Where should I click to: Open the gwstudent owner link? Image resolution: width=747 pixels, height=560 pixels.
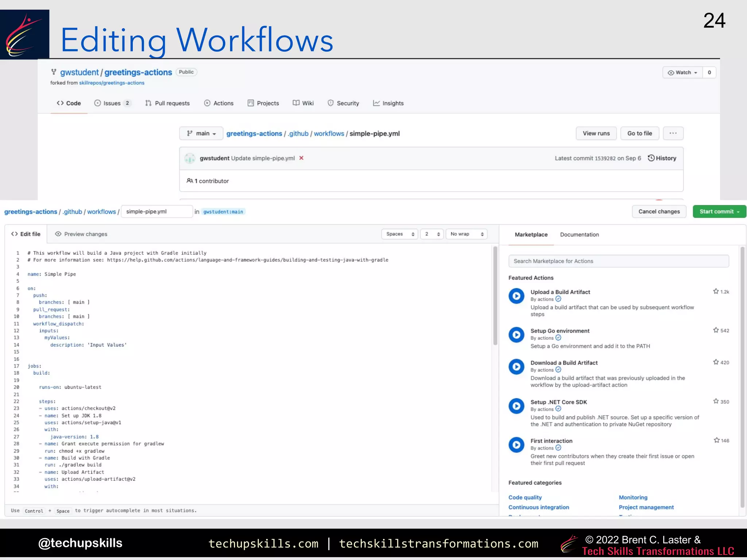pos(80,72)
